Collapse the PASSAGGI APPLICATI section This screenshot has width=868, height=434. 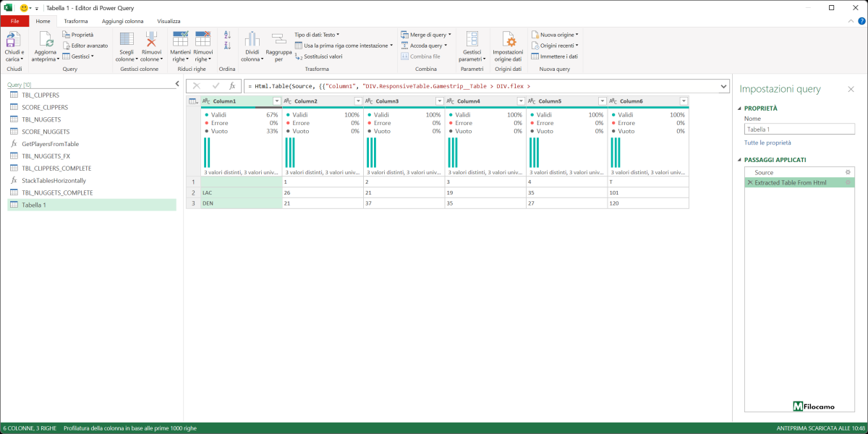(x=740, y=159)
